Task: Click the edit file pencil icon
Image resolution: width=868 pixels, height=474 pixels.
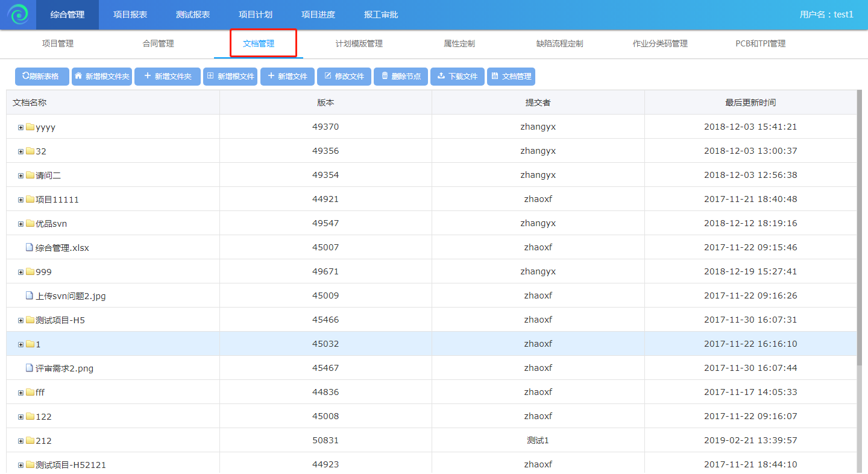Action: coord(328,76)
